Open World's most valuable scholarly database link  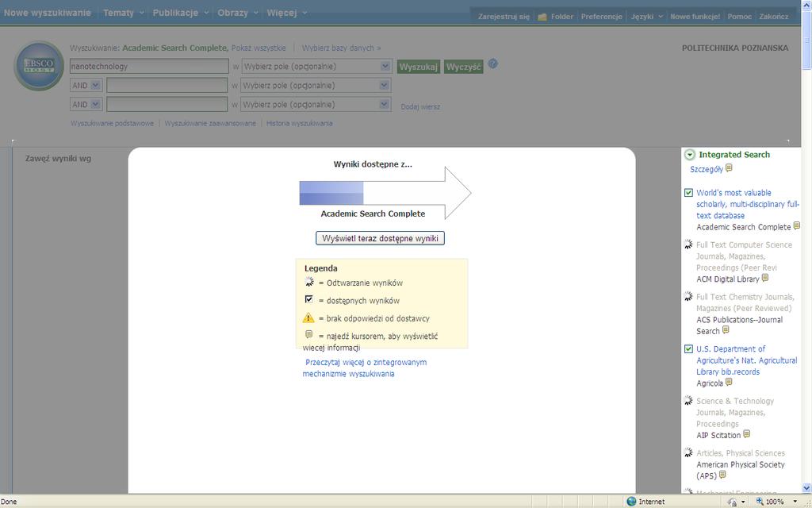tap(748, 204)
